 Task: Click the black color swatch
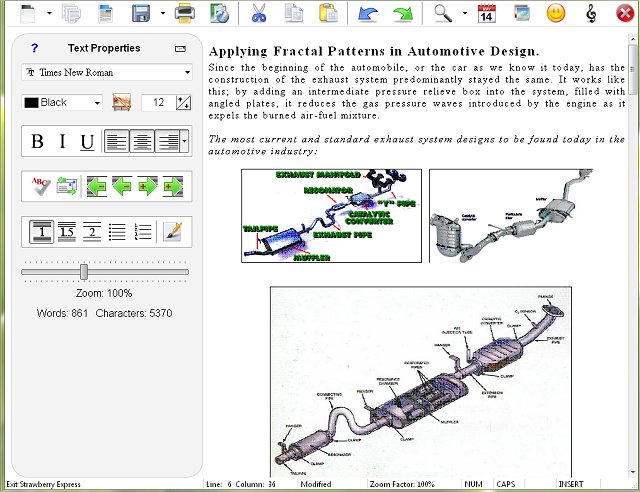(31, 102)
